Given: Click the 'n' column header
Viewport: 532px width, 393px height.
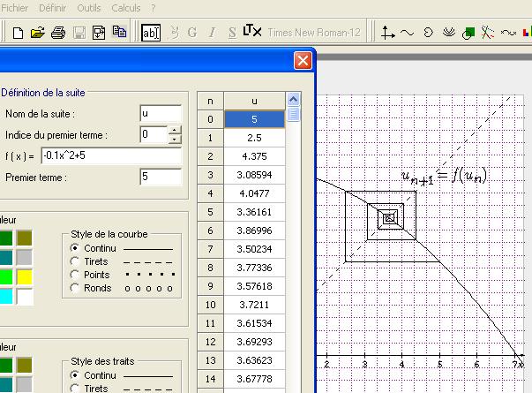Looking at the screenshot, I should 210,101.
